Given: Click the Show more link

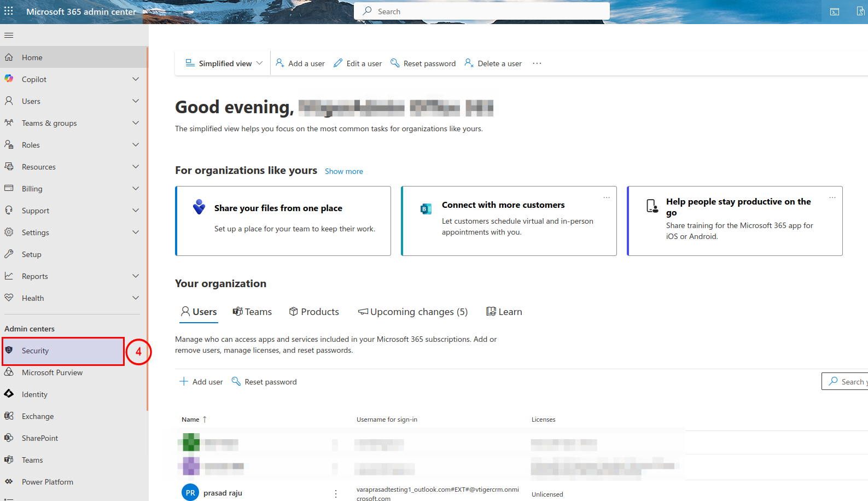Looking at the screenshot, I should pyautogui.click(x=344, y=171).
